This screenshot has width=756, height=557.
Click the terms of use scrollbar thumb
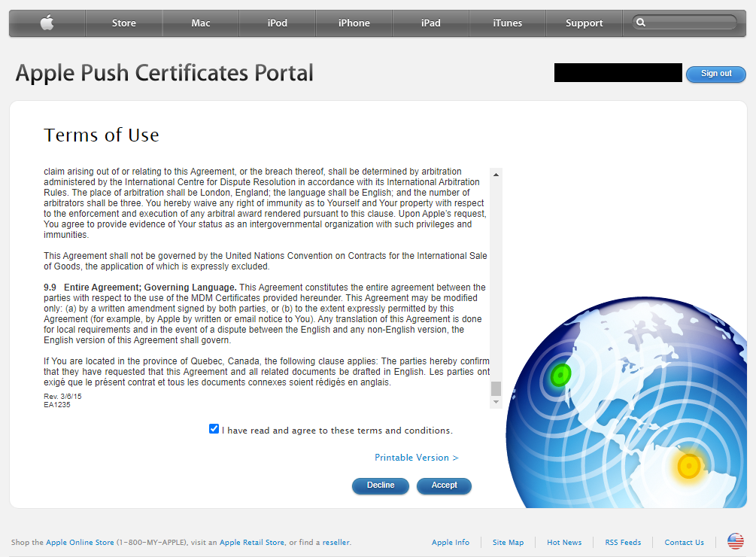pos(496,388)
